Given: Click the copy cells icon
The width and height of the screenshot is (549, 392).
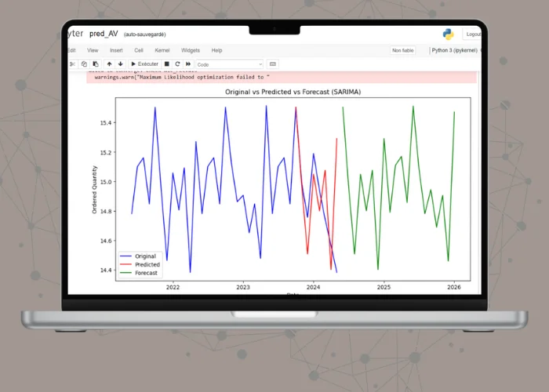Looking at the screenshot, I should pyautogui.click(x=84, y=64).
